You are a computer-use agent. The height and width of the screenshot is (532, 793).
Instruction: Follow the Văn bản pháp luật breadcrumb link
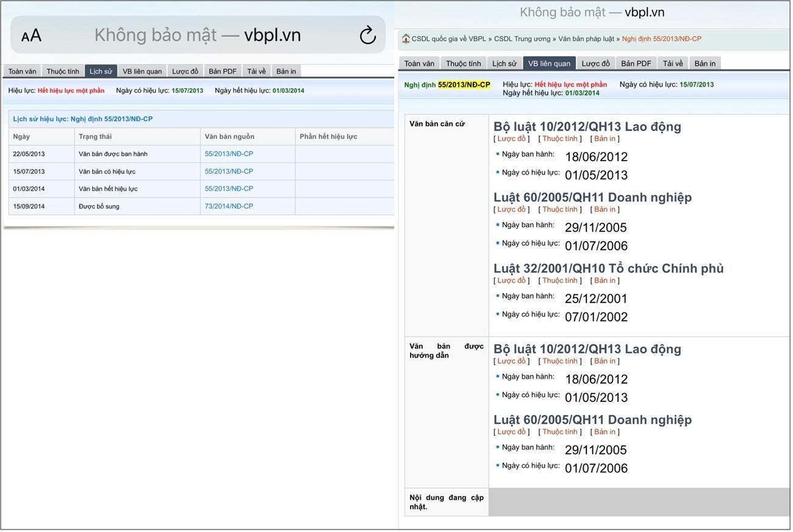(587, 39)
